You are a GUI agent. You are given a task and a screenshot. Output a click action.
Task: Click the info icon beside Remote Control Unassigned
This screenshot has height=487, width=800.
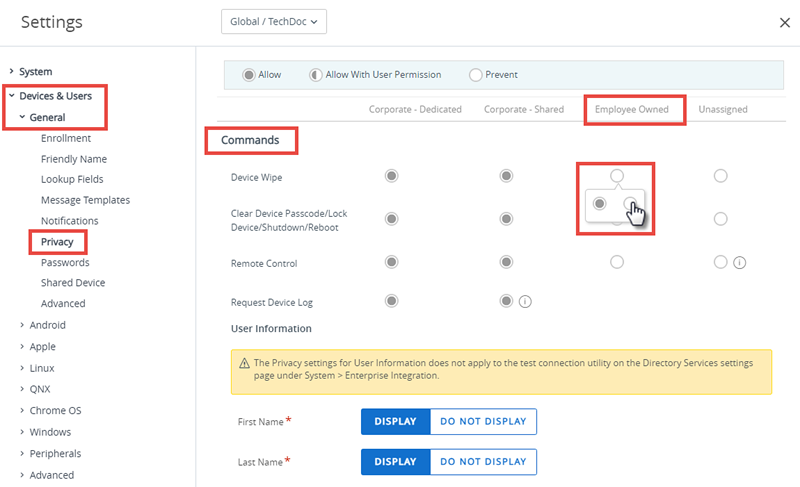pyautogui.click(x=739, y=263)
